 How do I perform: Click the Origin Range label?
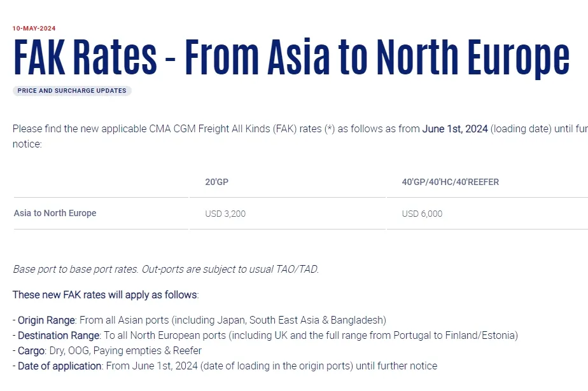click(x=46, y=320)
